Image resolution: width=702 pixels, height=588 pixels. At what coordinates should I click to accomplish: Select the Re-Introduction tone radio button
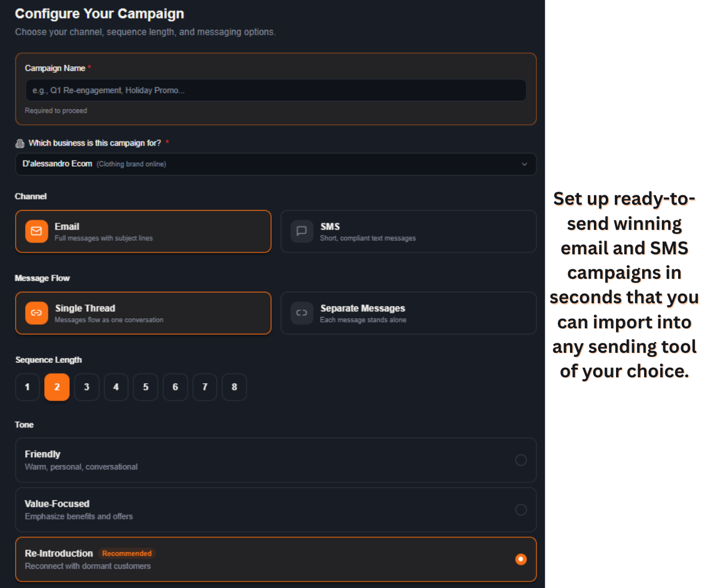click(x=520, y=559)
